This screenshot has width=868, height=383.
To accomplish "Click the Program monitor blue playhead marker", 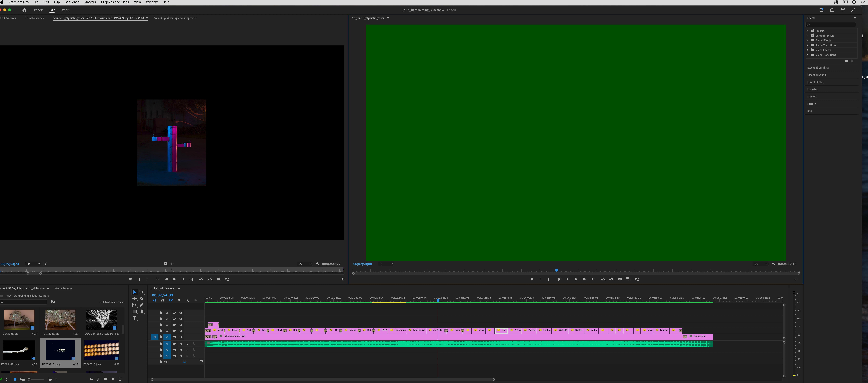I will pos(557,270).
